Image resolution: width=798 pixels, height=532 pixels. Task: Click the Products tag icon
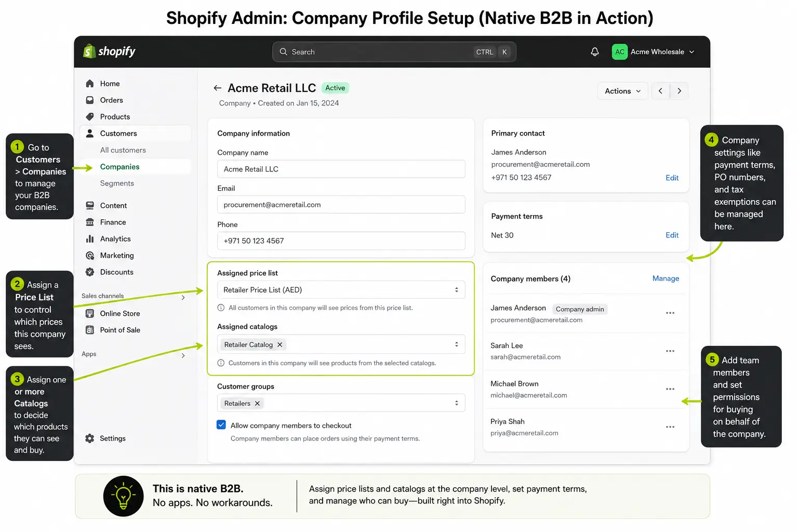pos(90,117)
